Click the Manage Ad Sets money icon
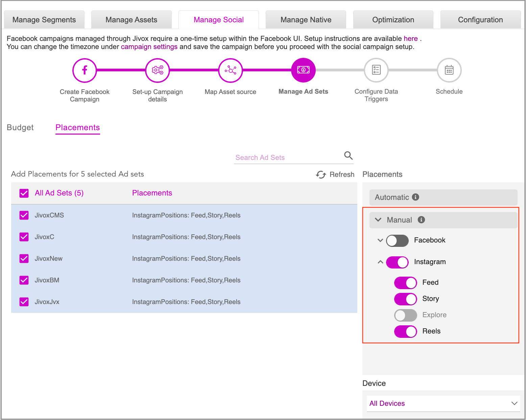Image resolution: width=526 pixels, height=420 pixels. [304, 70]
